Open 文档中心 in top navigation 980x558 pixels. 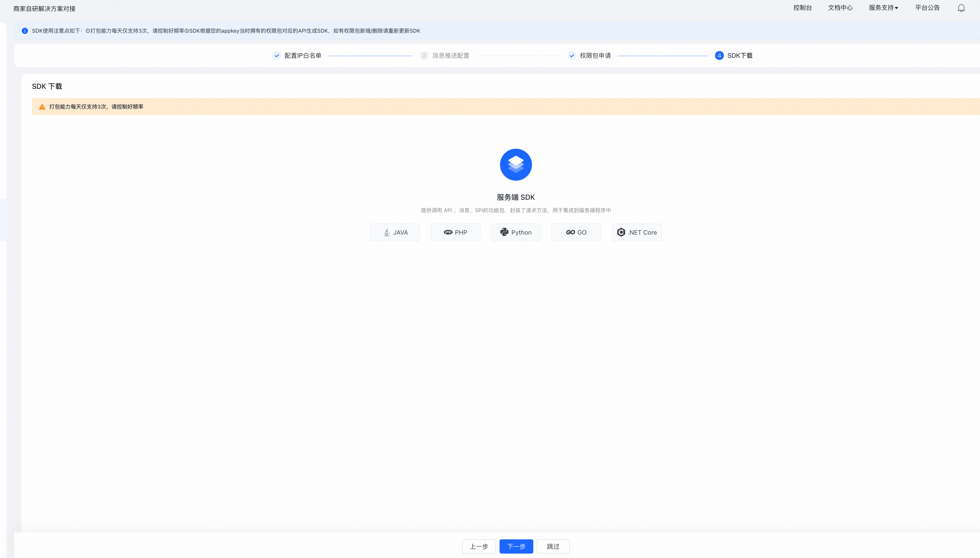[x=840, y=8]
